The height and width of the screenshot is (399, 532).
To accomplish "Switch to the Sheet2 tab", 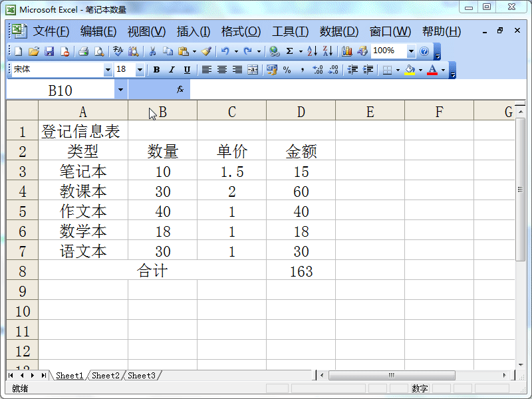I will pos(105,375).
